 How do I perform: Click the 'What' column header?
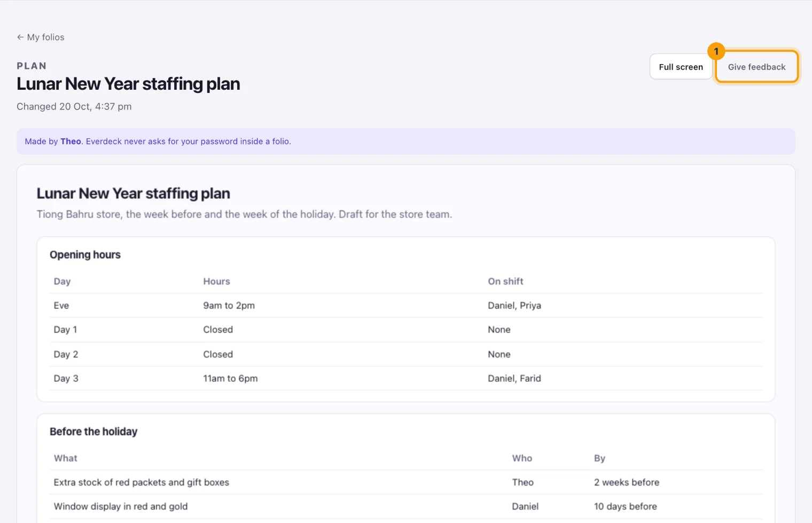point(65,458)
